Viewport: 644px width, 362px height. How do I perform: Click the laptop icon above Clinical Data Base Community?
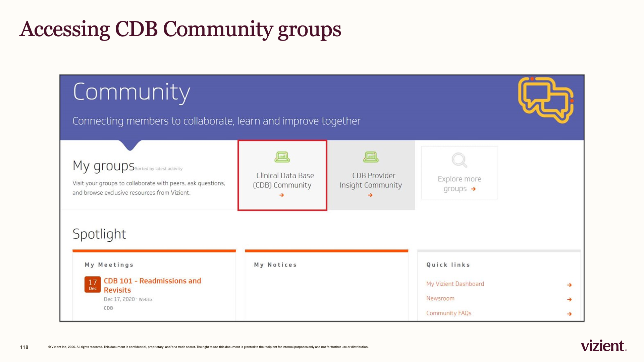pos(282,157)
